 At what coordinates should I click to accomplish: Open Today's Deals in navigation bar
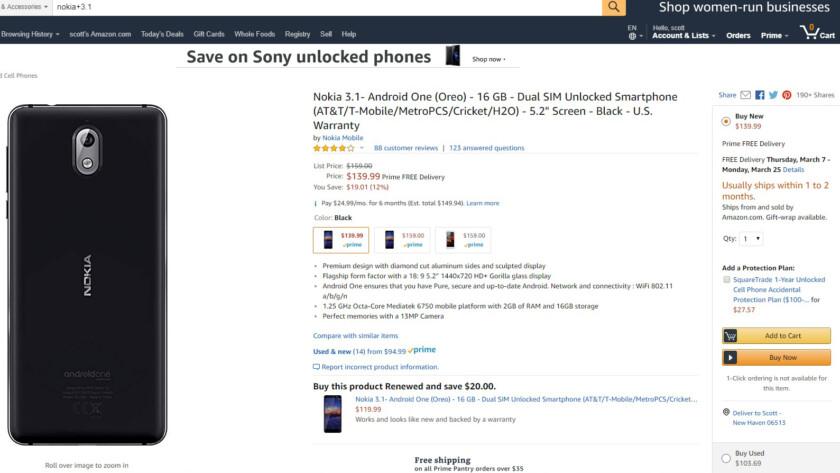click(162, 34)
